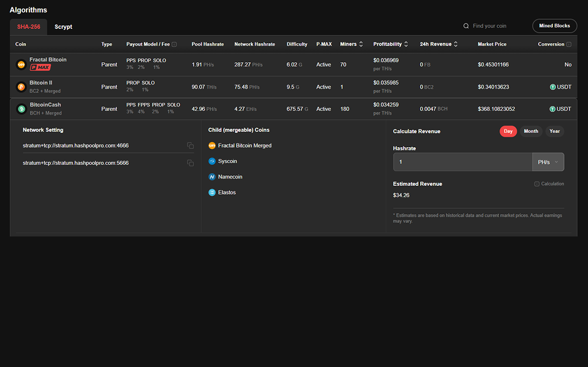Click the Pool Hashrate column header
Screen dimensions: 588x367
[207, 44]
